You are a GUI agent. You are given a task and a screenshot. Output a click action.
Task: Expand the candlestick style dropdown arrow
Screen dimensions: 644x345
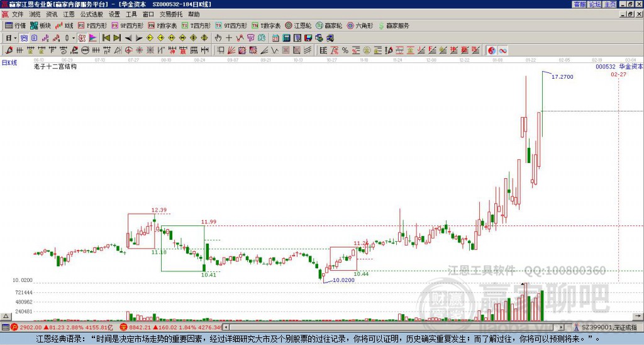(x=74, y=38)
